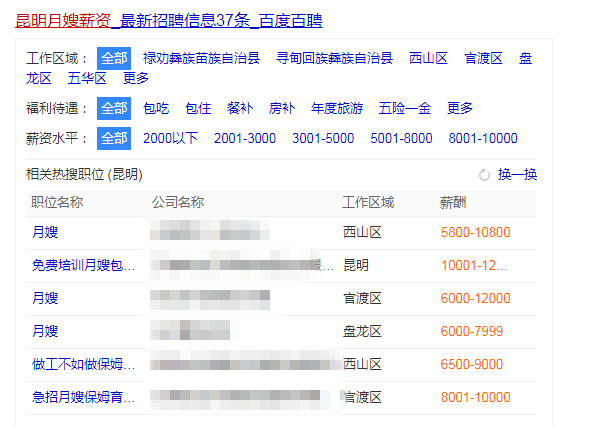591x426 pixels.
Task: Select 全部 in the 薪资水平 filter
Action: [x=114, y=138]
